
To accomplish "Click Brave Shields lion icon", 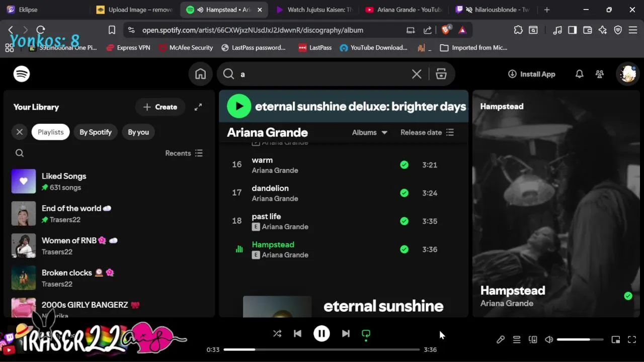I will (446, 30).
